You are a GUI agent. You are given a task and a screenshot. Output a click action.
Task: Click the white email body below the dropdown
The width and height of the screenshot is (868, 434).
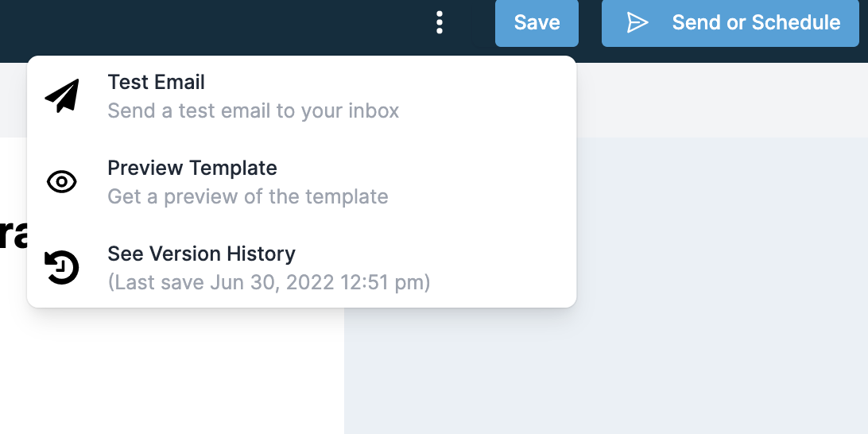(x=172, y=371)
